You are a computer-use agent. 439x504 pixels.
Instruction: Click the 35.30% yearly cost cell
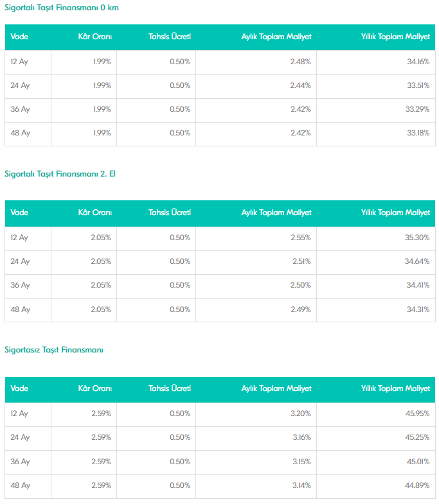(x=417, y=238)
